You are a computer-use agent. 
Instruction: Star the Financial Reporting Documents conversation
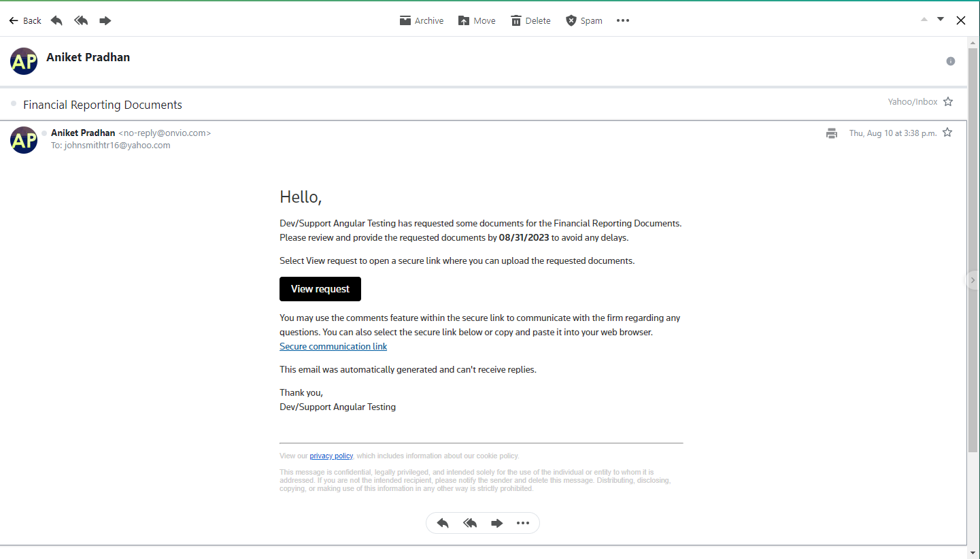(948, 101)
